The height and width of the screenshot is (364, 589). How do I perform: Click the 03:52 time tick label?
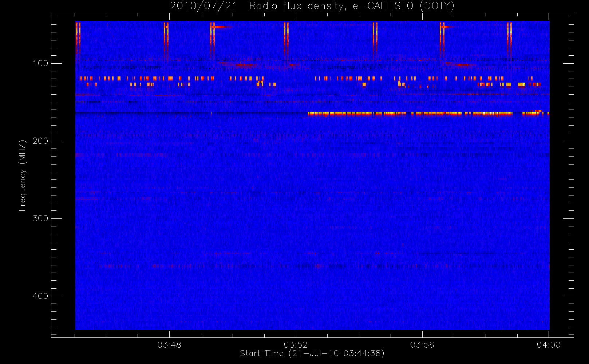tap(296, 345)
